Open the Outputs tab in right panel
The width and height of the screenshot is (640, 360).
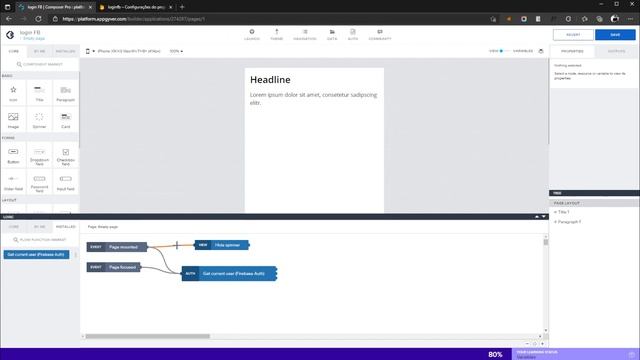[616, 51]
